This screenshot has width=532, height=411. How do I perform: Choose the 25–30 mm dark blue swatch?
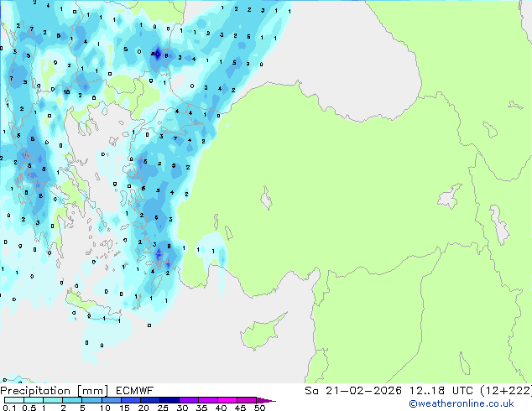tap(170, 400)
